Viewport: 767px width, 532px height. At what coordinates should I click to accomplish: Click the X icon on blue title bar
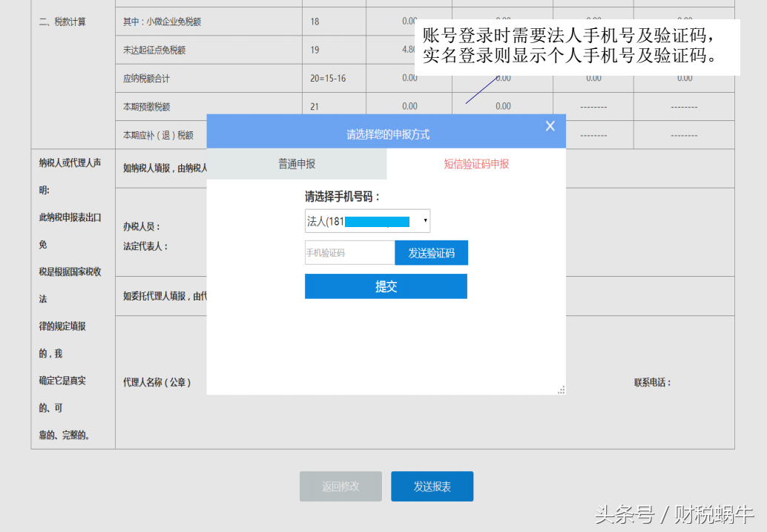pyautogui.click(x=550, y=125)
